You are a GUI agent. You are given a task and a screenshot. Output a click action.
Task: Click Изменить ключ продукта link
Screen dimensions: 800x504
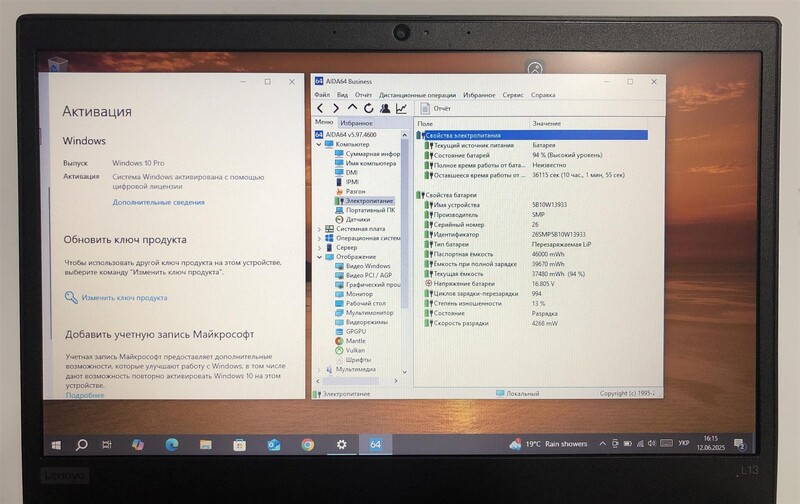click(x=124, y=298)
